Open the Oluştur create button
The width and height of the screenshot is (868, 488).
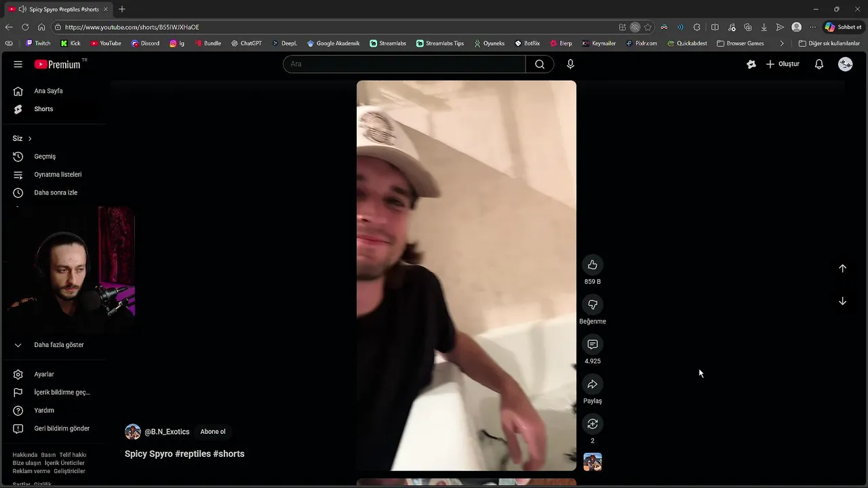click(783, 64)
